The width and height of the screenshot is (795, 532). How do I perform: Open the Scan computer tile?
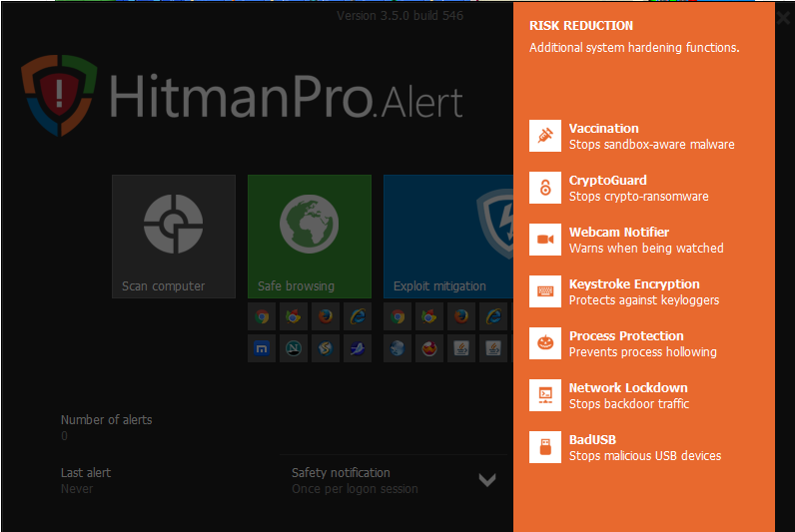pyautogui.click(x=174, y=237)
